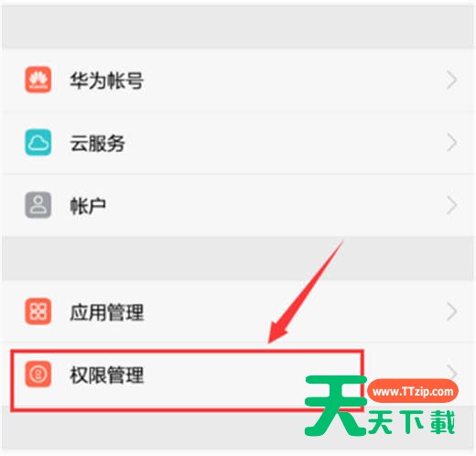Tap the teal cloud service icon

[38, 142]
